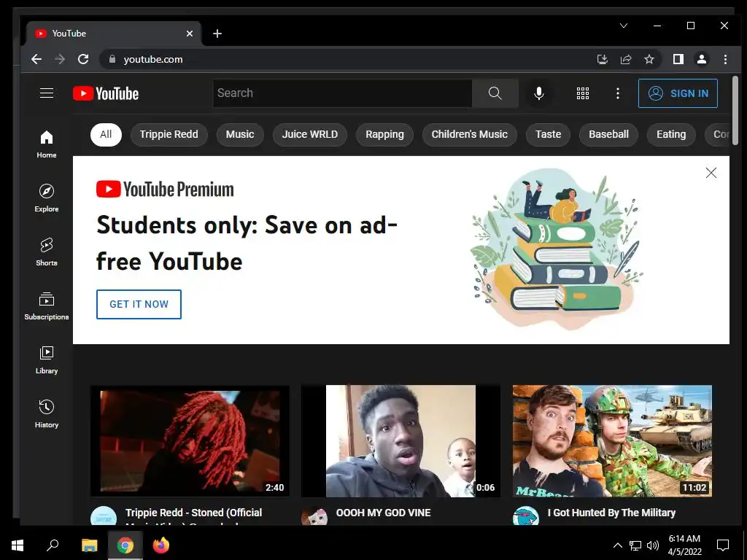This screenshot has width=747, height=560.
Task: Select the Baseball filter chip
Action: tap(608, 135)
